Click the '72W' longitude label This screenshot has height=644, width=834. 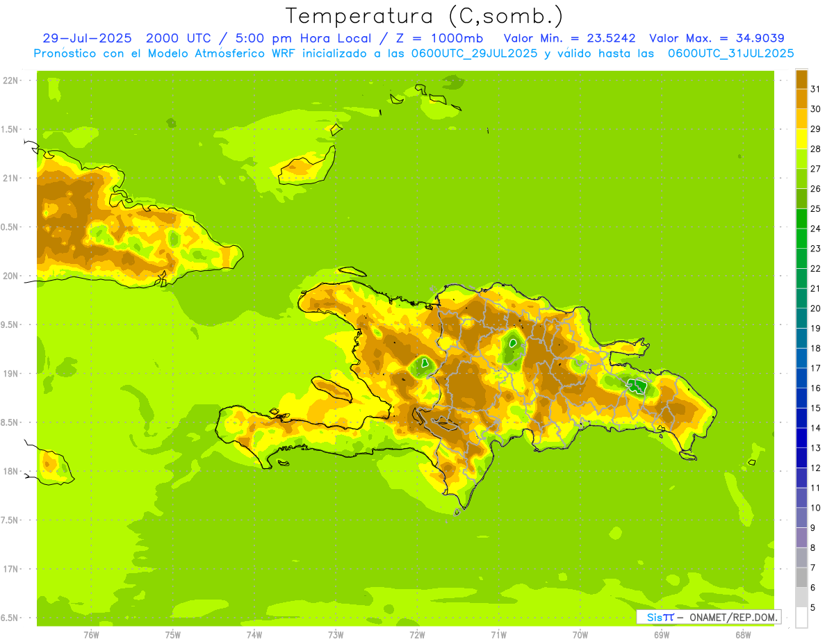click(417, 635)
